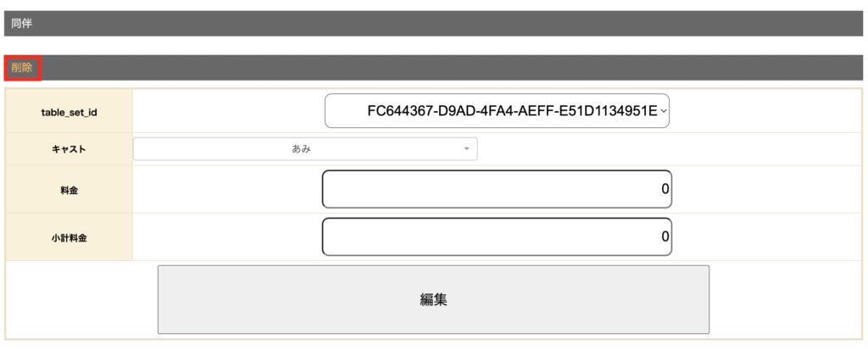Click the table_set_id row label
Image resolution: width=868 pixels, height=350 pixels.
(69, 112)
